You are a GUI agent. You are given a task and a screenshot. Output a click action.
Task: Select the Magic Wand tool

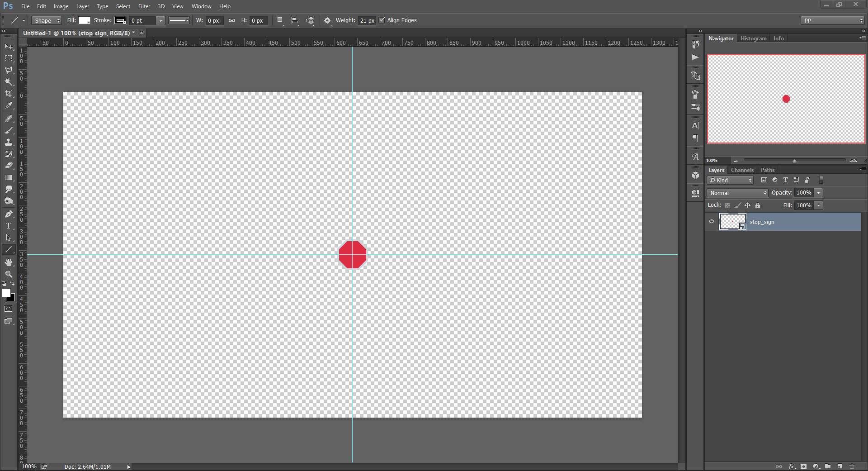click(x=9, y=82)
